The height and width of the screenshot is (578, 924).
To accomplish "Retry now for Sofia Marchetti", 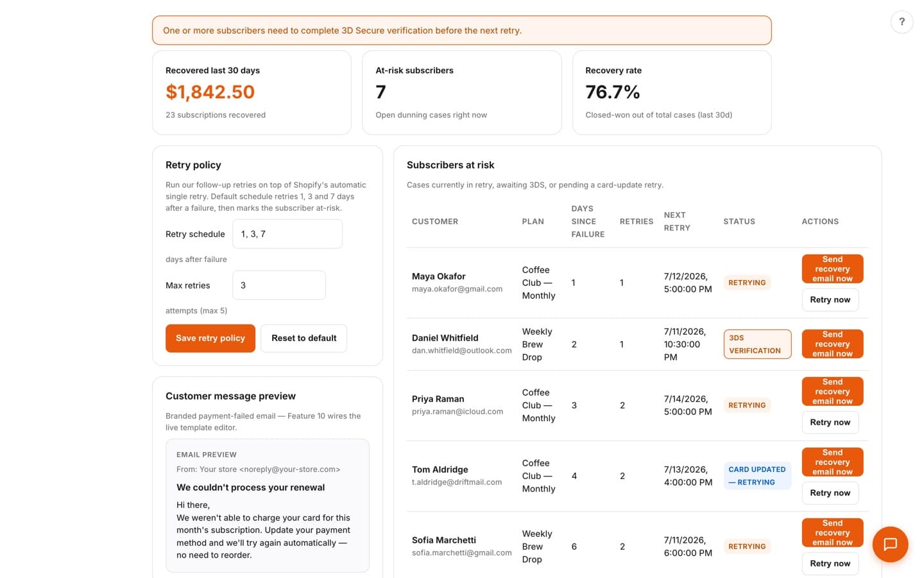I will pos(830,564).
